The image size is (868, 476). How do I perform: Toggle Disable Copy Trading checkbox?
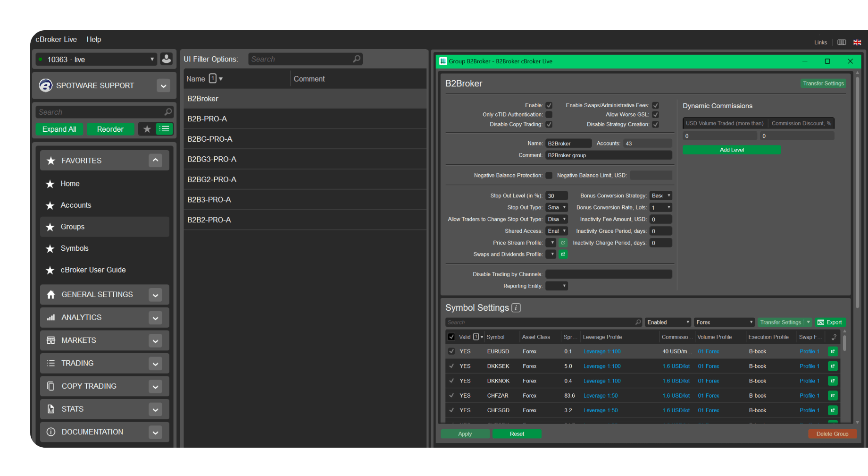coord(549,124)
